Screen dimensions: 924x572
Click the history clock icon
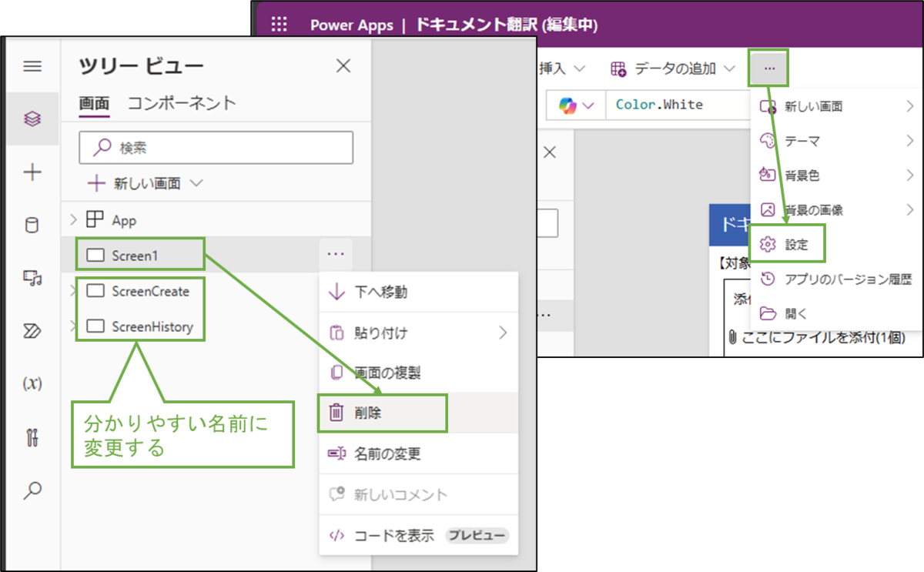pyautogui.click(x=767, y=279)
